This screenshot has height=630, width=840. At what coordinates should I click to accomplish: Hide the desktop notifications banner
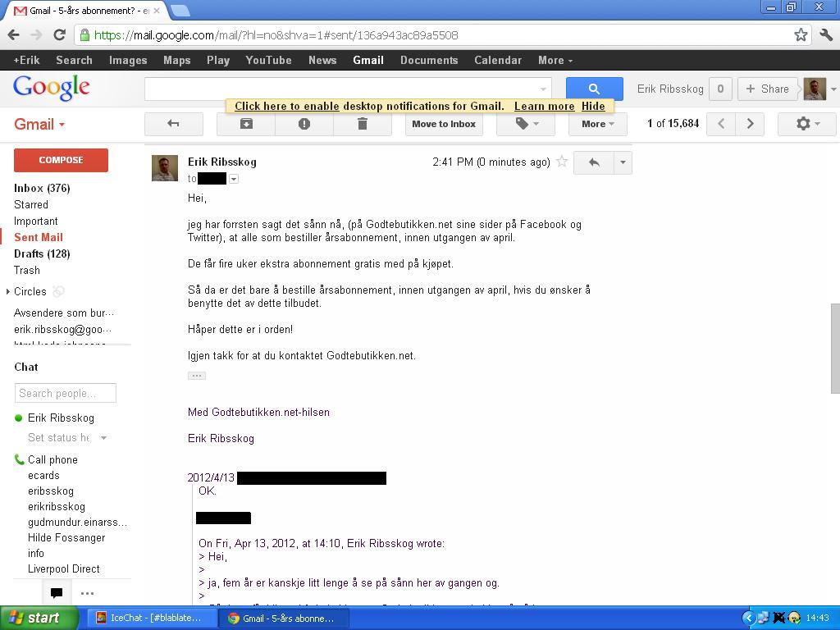(x=593, y=106)
